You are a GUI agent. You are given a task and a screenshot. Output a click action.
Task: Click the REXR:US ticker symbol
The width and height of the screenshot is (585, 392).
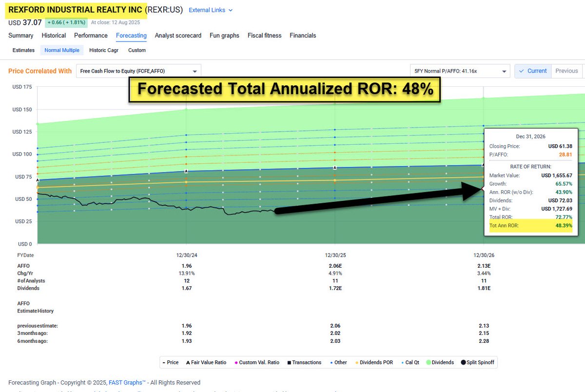coord(163,10)
